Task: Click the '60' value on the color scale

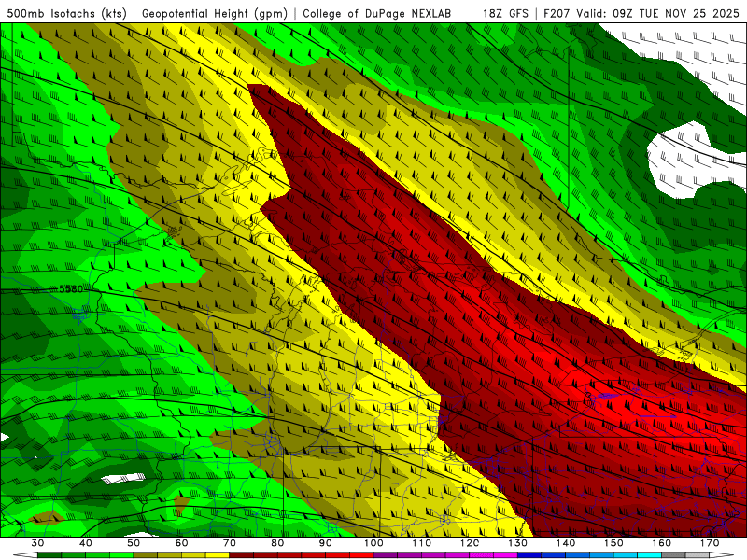Action: click(x=181, y=543)
